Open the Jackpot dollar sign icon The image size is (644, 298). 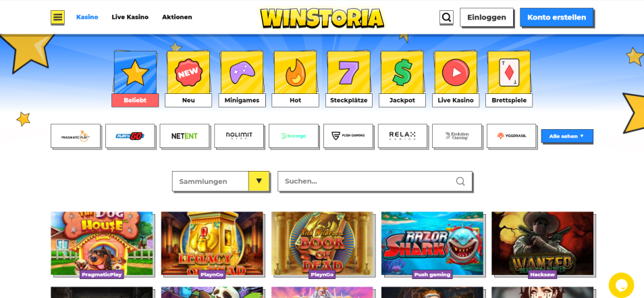[x=402, y=73]
